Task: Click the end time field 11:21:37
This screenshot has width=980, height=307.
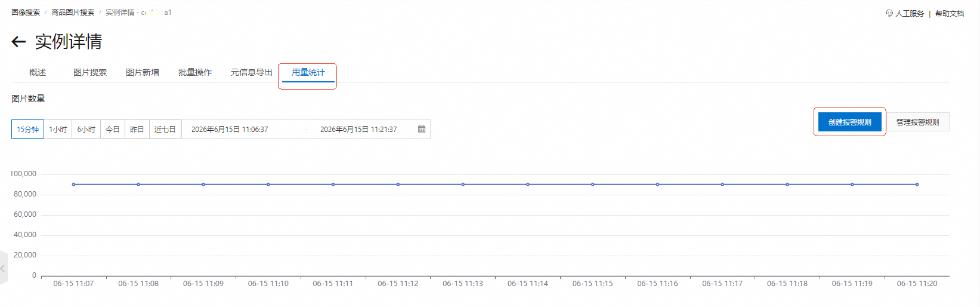Action: [358, 129]
